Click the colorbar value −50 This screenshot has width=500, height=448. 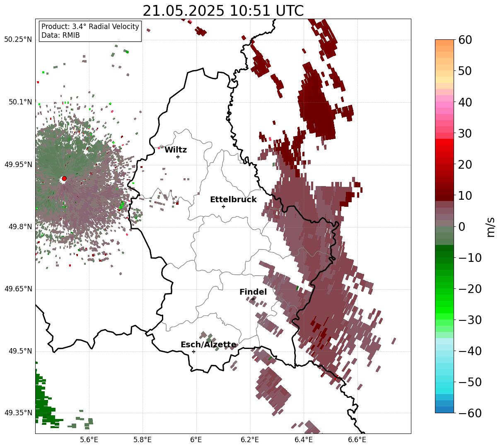point(470,382)
